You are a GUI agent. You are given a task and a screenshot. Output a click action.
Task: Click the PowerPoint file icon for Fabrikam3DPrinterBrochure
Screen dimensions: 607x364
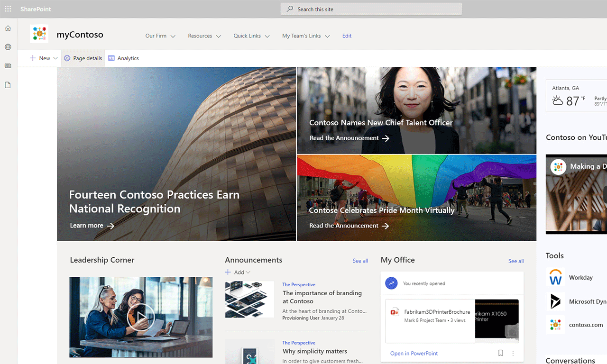[x=395, y=312]
